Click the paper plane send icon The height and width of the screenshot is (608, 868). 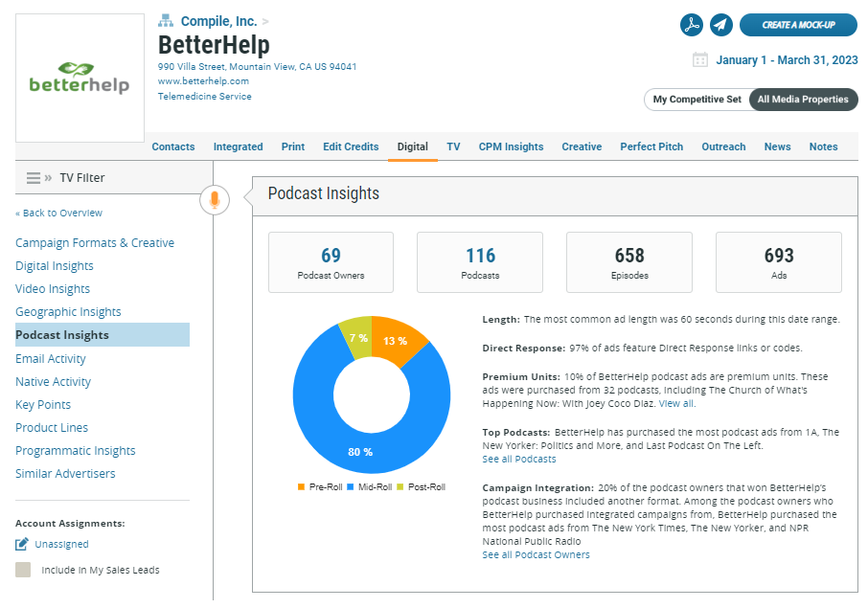[720, 25]
